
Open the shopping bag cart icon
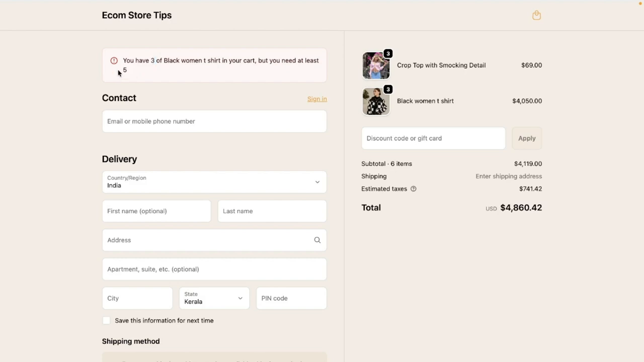coord(537,15)
